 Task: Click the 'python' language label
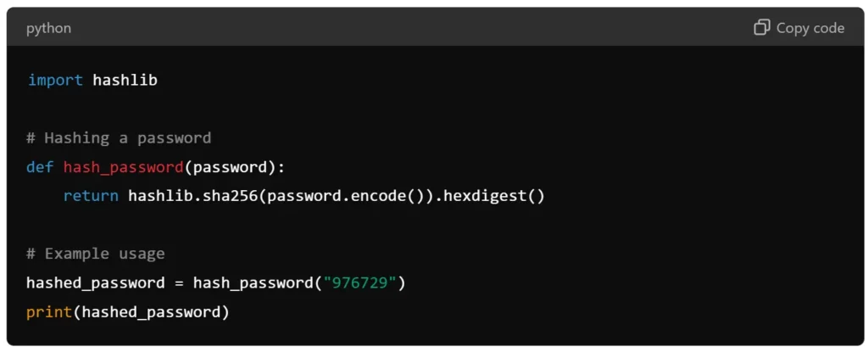coord(48,29)
